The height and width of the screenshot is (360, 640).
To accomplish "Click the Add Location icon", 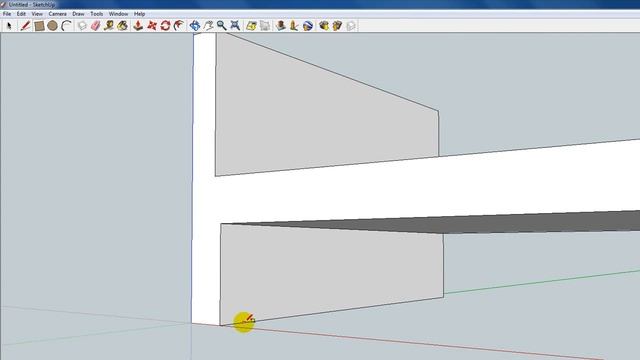I will (251, 26).
